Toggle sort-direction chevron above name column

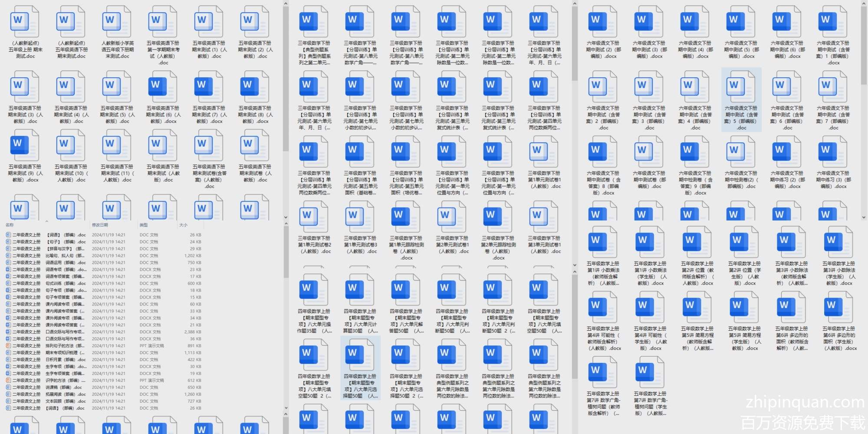pyautogui.click(x=46, y=221)
